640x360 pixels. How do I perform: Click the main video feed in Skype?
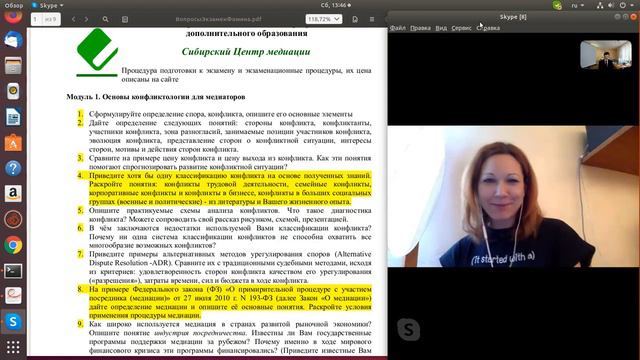pos(513,196)
